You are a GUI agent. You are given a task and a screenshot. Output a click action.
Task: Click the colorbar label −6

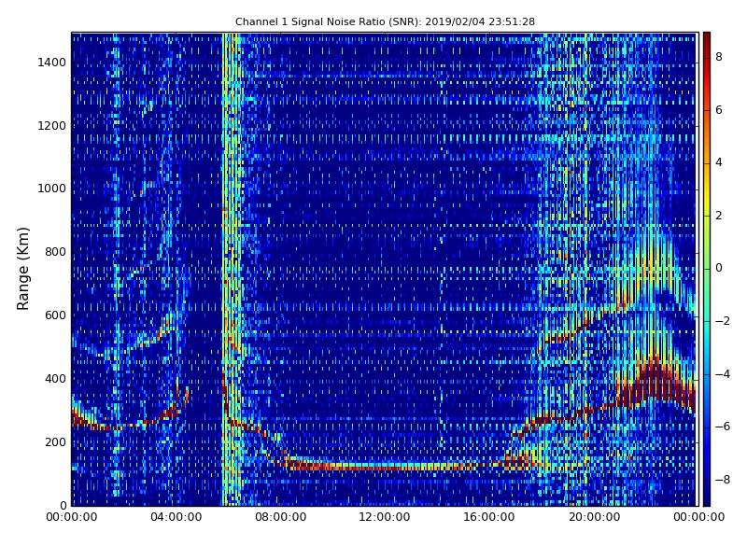(723, 427)
